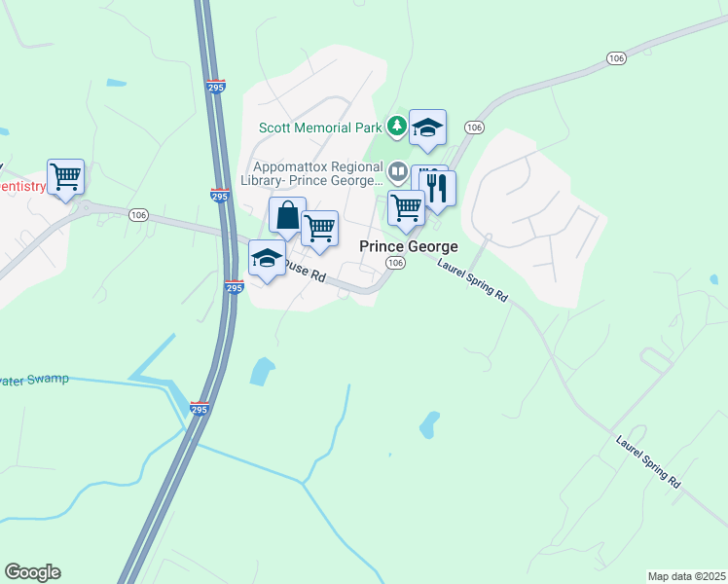Select the shopping cart marker near Dentistry label
This screenshot has width=728, height=584.
pos(66,180)
